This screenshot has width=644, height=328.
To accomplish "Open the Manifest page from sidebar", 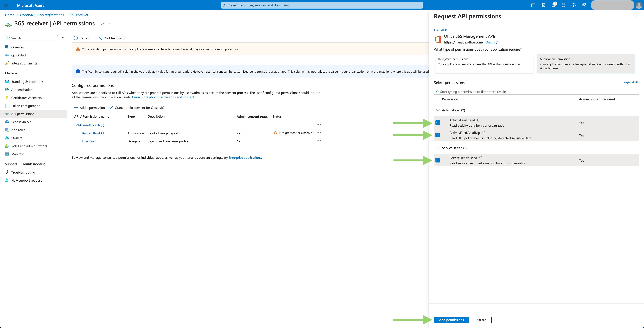I will pyautogui.click(x=17, y=154).
